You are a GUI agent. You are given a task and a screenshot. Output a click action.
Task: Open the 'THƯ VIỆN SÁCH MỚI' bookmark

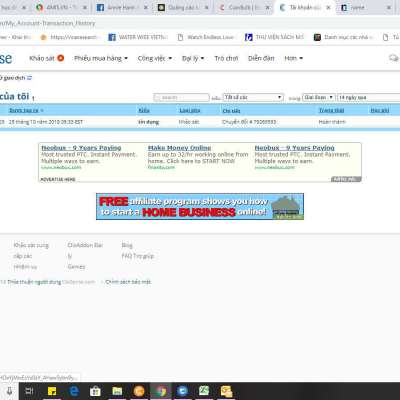275,37
